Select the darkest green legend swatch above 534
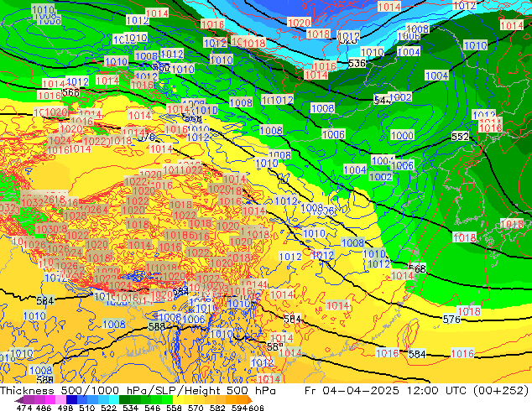 coord(124,400)
